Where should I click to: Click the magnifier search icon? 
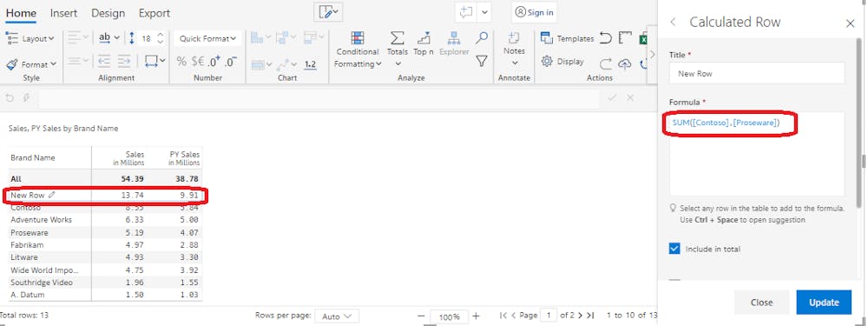click(x=482, y=37)
